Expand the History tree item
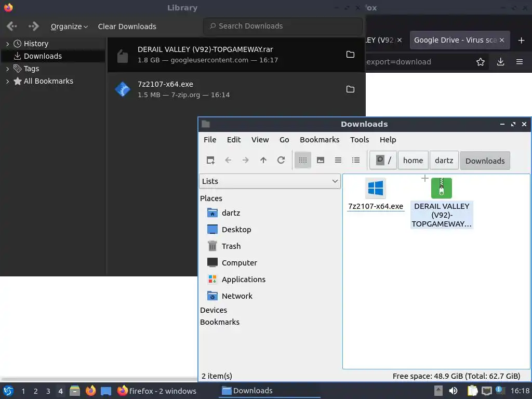 [x=7, y=44]
